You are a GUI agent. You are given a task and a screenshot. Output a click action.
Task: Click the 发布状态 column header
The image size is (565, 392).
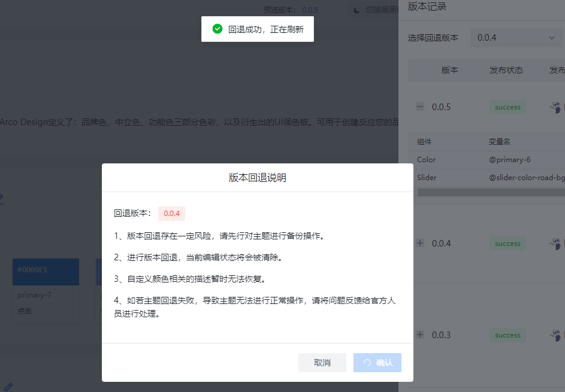(x=506, y=70)
